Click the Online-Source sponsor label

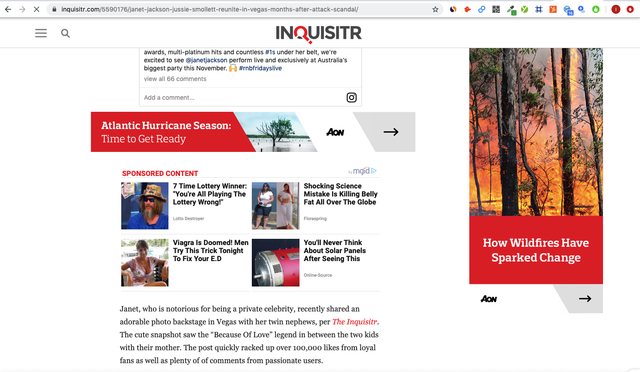click(x=318, y=275)
